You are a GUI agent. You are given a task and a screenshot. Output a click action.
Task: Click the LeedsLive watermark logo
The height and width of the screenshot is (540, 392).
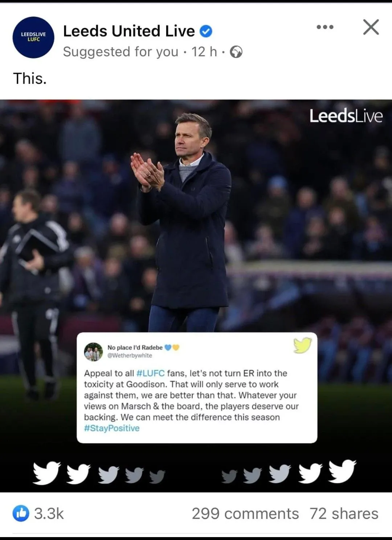[x=346, y=116]
